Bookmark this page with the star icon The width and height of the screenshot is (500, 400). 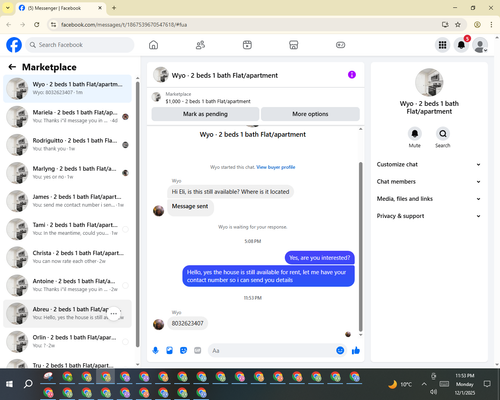point(458,25)
